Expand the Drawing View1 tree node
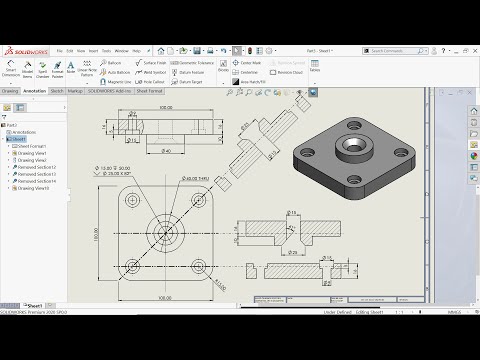Image resolution: width=480 pixels, height=360 pixels. pos(9,153)
